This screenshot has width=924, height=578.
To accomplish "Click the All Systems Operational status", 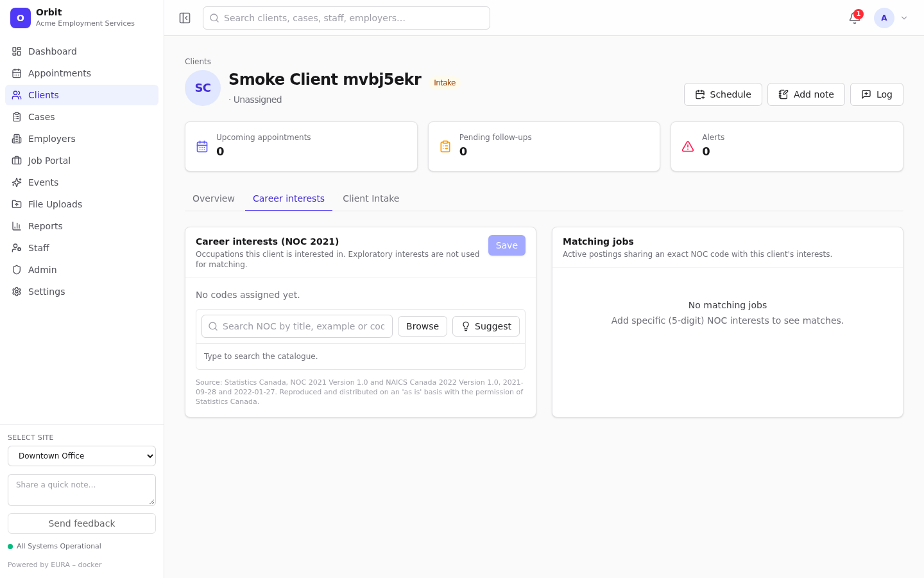I will click(55, 547).
